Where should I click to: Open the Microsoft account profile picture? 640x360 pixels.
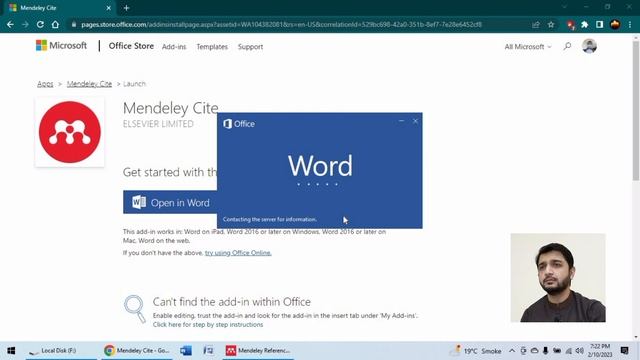(589, 46)
